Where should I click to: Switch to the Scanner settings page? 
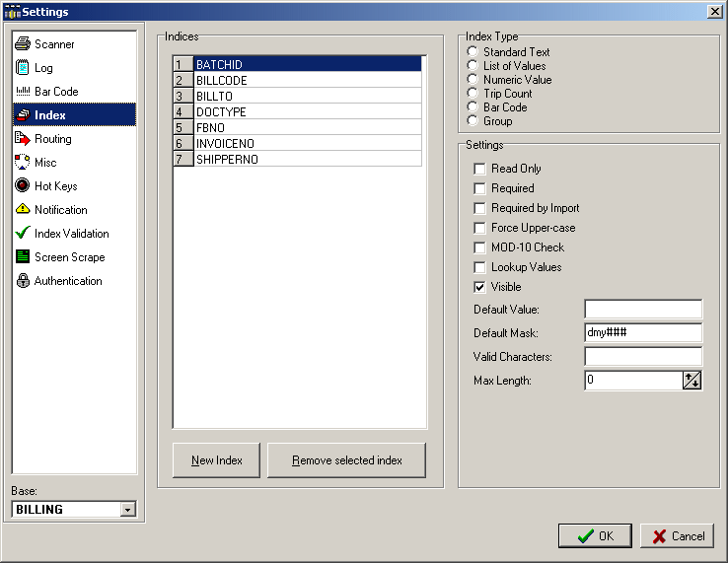pyautogui.click(x=74, y=43)
